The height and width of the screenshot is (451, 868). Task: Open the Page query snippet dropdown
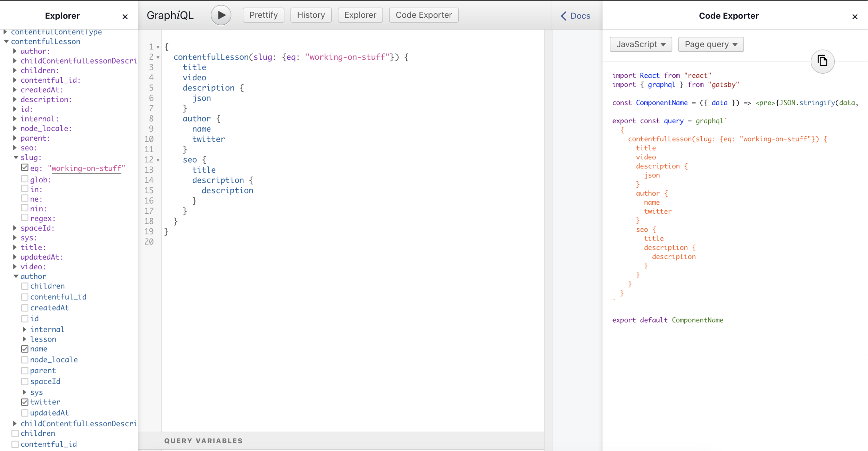[711, 44]
